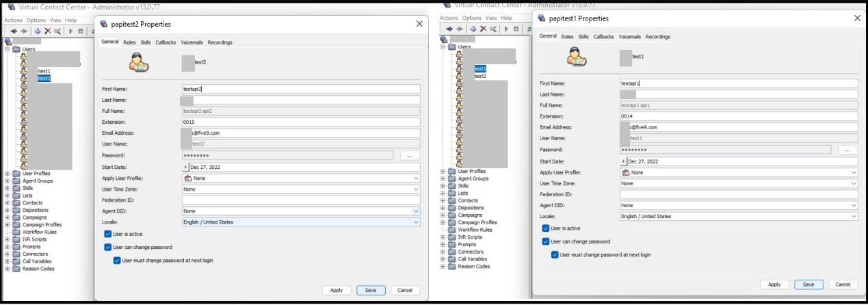Click the Campaigns folder icon in the left window's tree
This screenshot has height=305, width=868.
15,217
